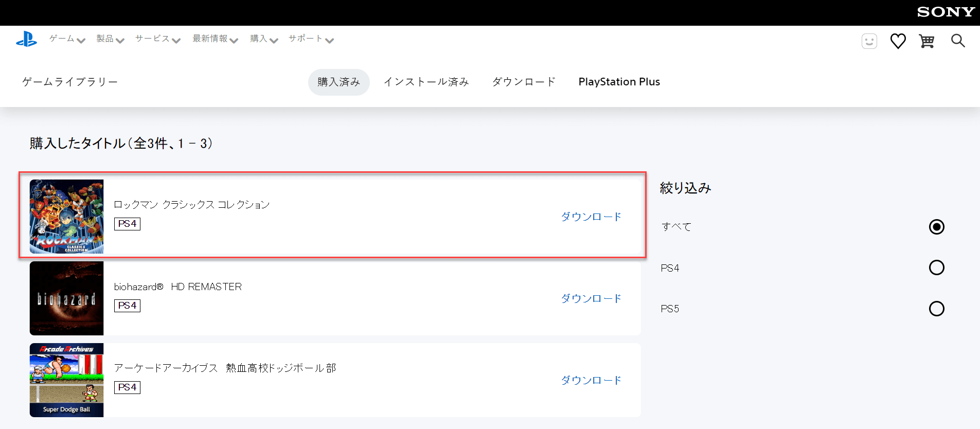
Task: Click PS4 badge under ロックマン クラシックス コレクション
Action: pyautogui.click(x=127, y=224)
